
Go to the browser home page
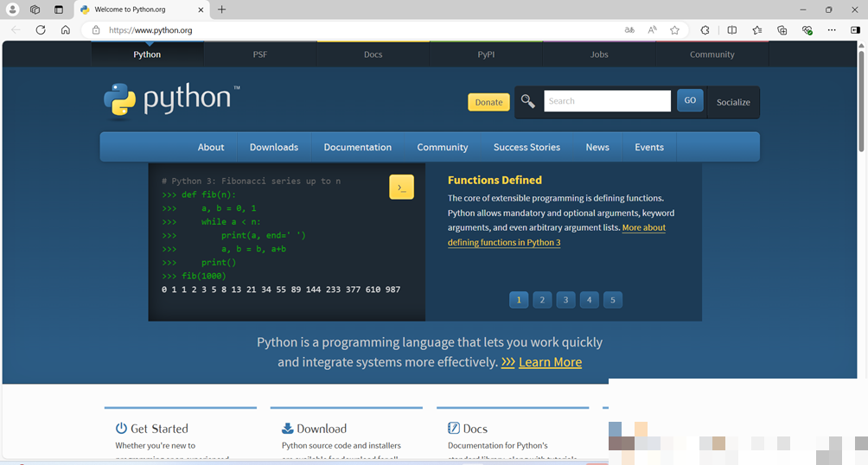coord(66,30)
